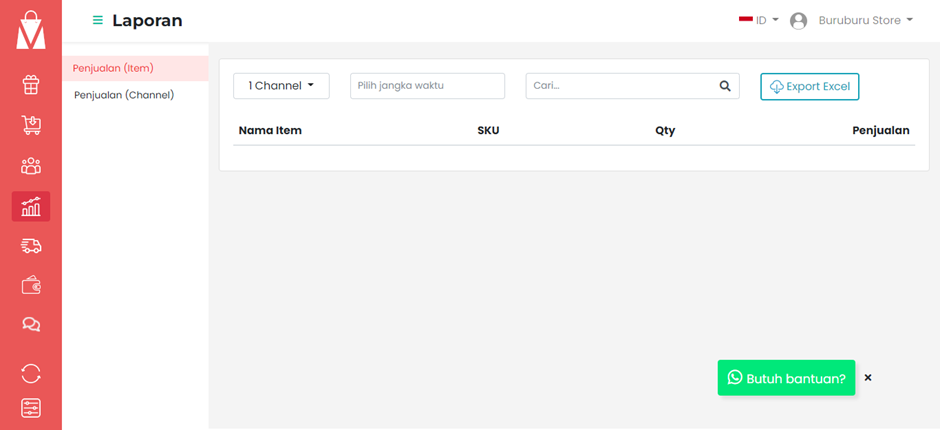Open the ID language dropdown
Screen dimensions: 940x430
[758, 20]
